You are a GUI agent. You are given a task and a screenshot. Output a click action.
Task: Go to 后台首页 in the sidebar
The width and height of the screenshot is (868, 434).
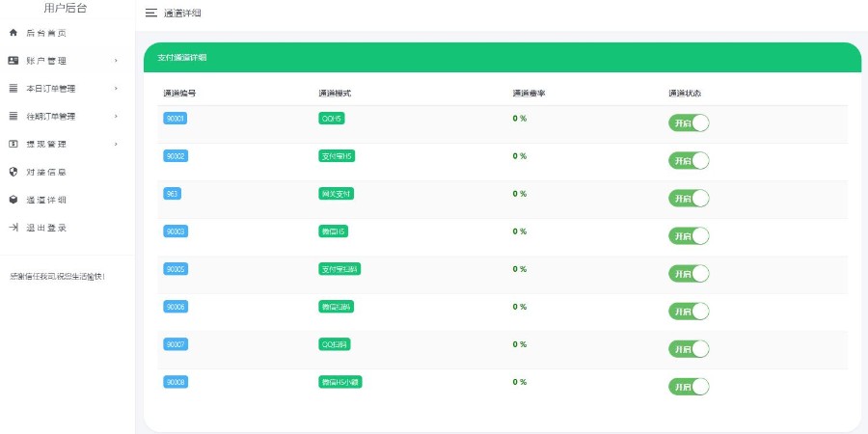pos(46,33)
